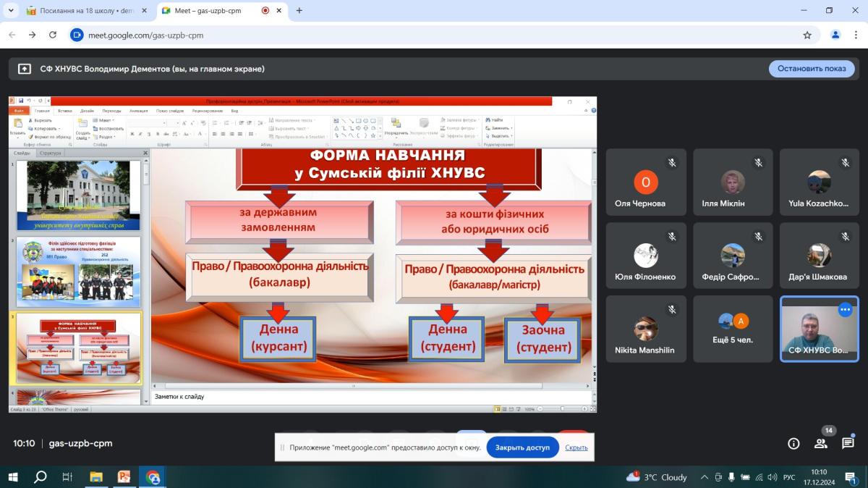Click the 'Скрыть' link
868x488 pixels.
coord(576,447)
